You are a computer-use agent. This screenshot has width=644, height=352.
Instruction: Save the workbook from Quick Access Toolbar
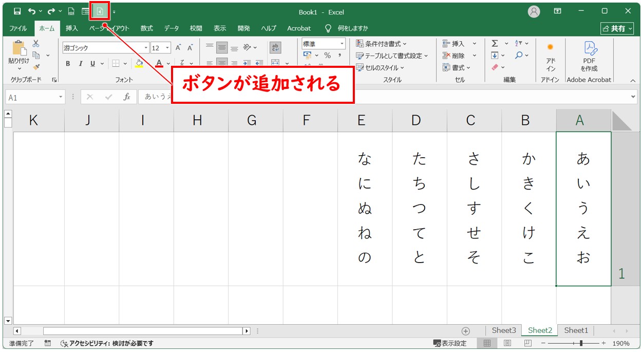click(17, 11)
